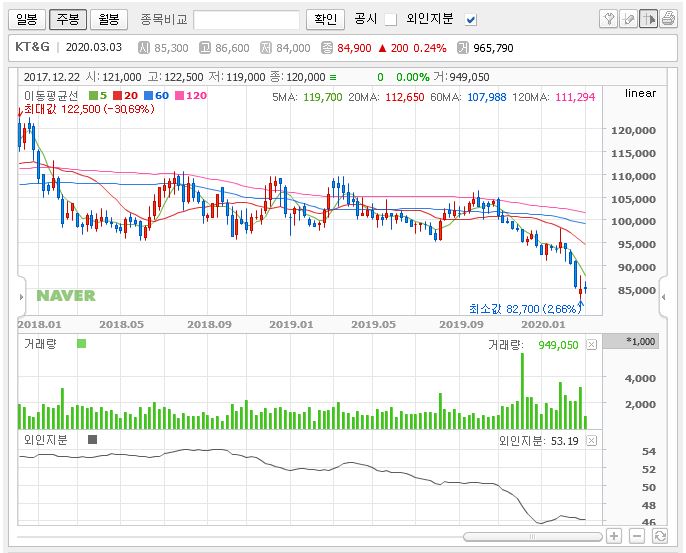Click the 최소값 82,700 annotation

[x=525, y=309]
